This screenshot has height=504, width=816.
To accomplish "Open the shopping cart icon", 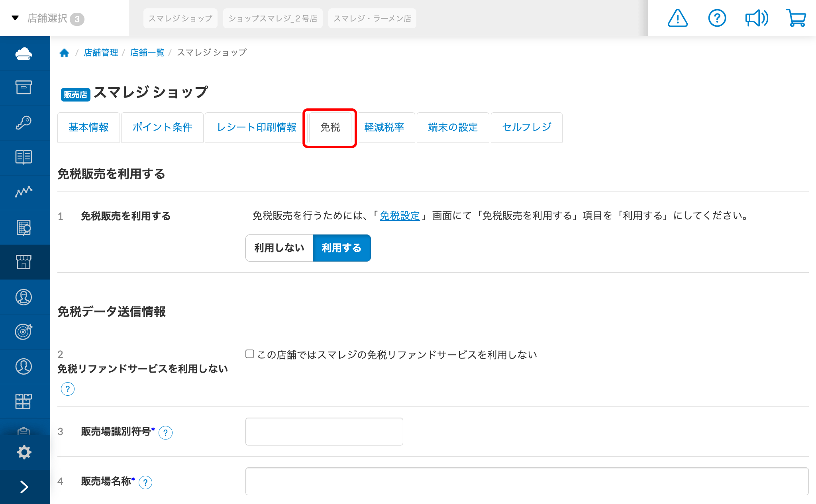I will (796, 18).
